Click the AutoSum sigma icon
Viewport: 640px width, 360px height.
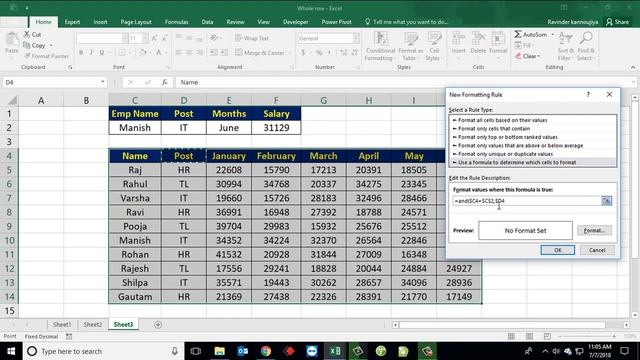point(518,34)
